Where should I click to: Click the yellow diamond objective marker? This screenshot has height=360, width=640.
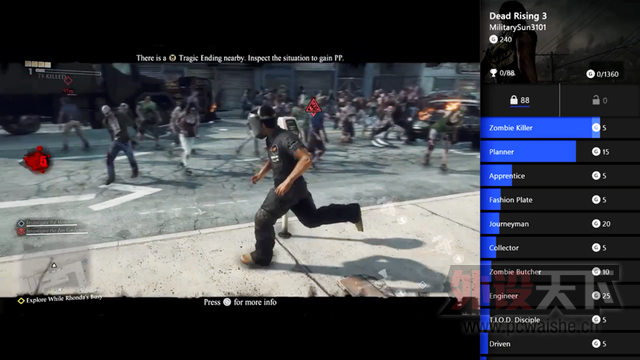click(21, 301)
